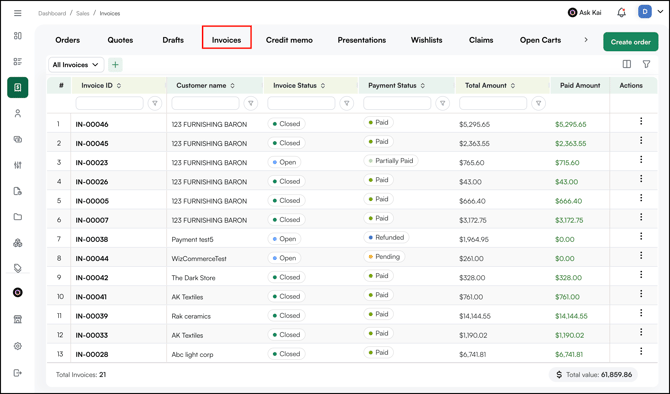This screenshot has width=670, height=394.
Task: Click the Create order button
Action: (631, 42)
